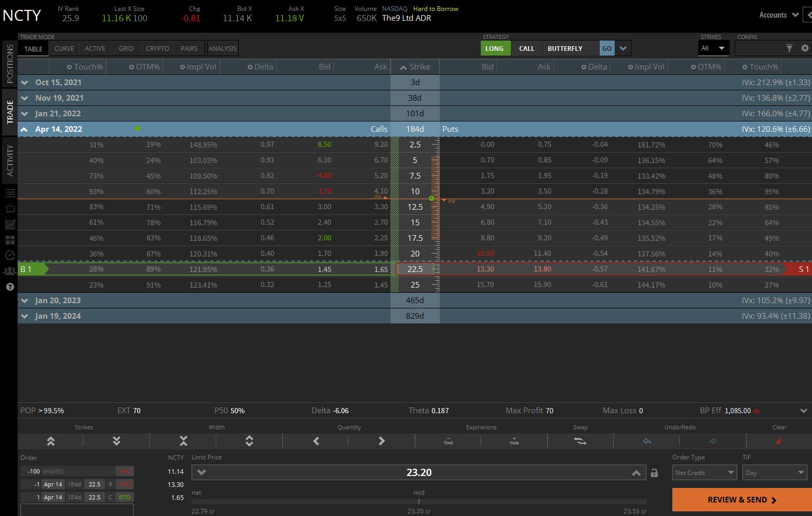Image resolution: width=812 pixels, height=516 pixels.
Task: Roll expiration earlier with minus TIME icon
Action: click(x=448, y=441)
